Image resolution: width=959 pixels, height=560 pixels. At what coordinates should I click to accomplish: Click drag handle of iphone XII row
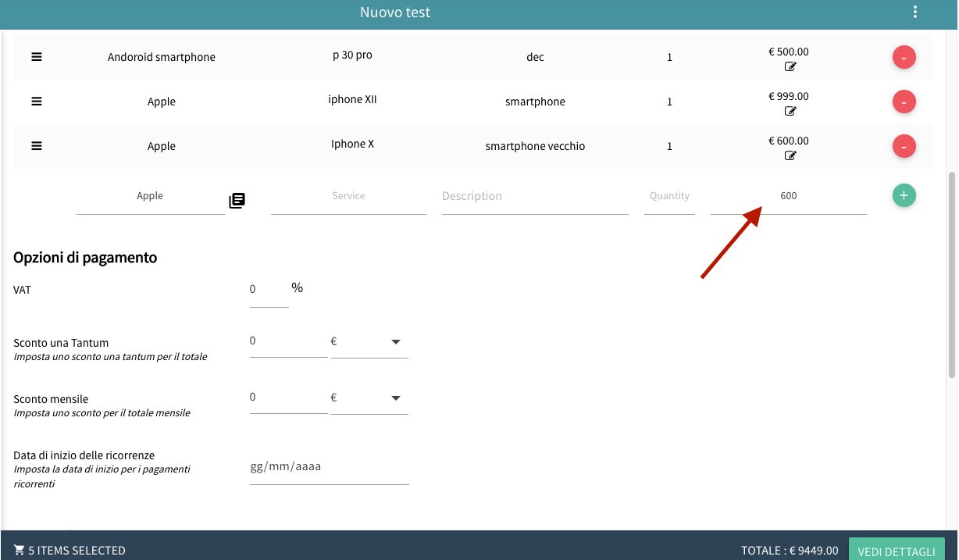point(37,102)
